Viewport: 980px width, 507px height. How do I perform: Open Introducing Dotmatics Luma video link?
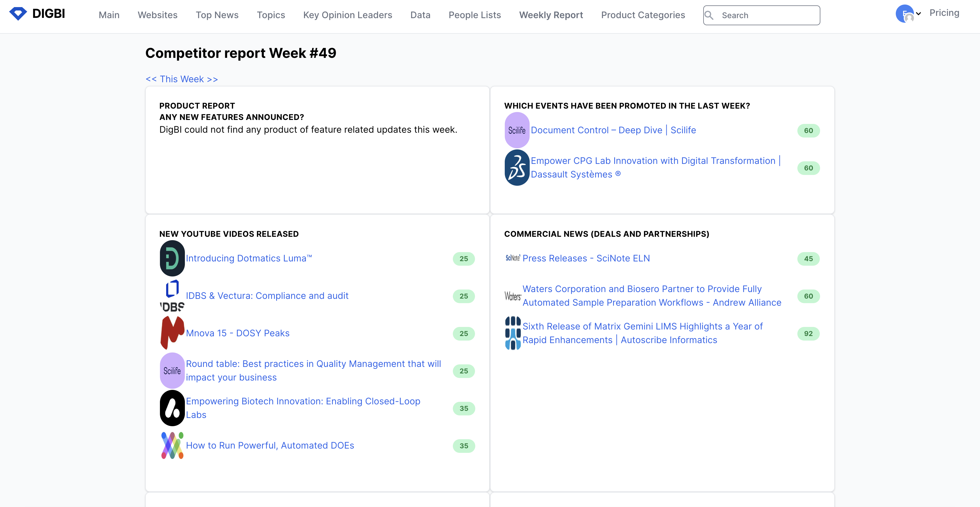point(249,258)
